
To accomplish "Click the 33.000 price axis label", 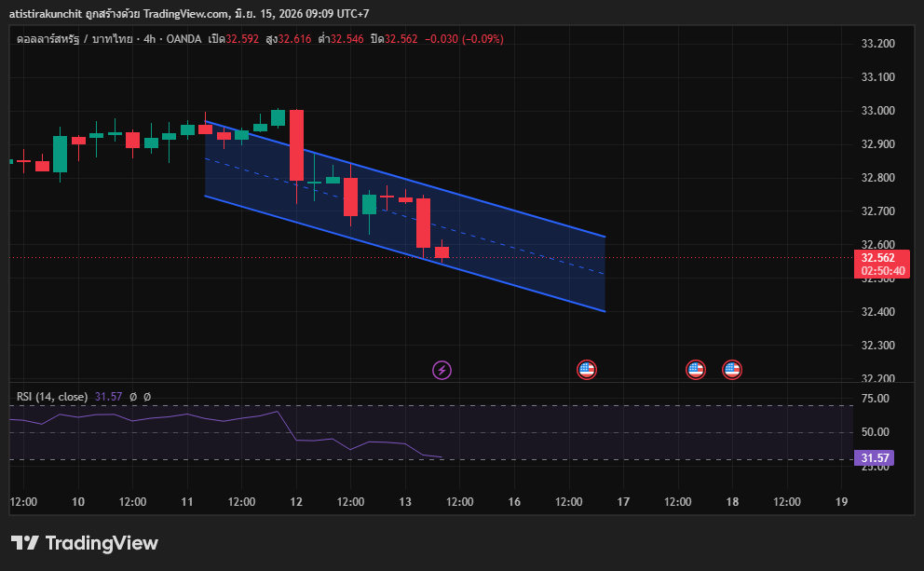I will point(878,111).
